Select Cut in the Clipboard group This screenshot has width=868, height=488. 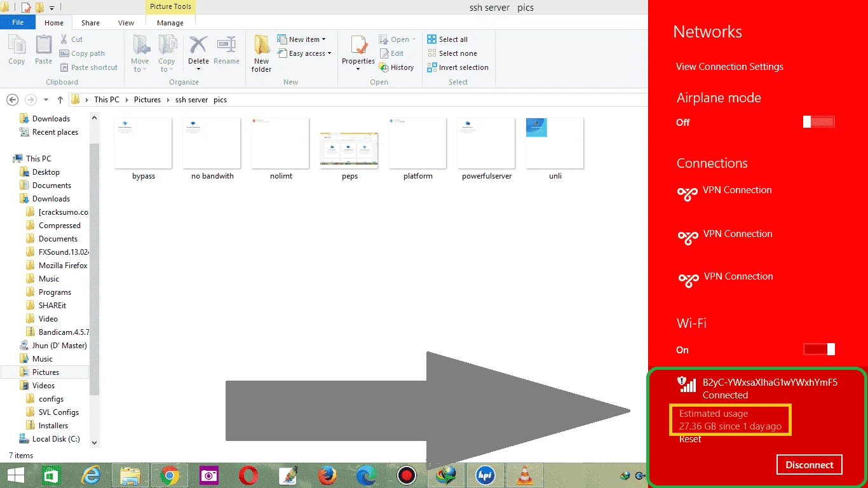pyautogui.click(x=71, y=39)
